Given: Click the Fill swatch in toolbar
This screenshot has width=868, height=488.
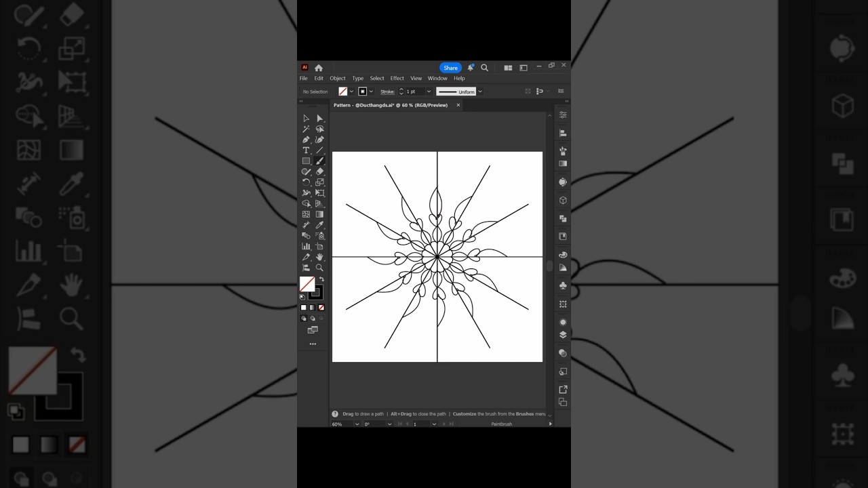Looking at the screenshot, I should (307, 284).
